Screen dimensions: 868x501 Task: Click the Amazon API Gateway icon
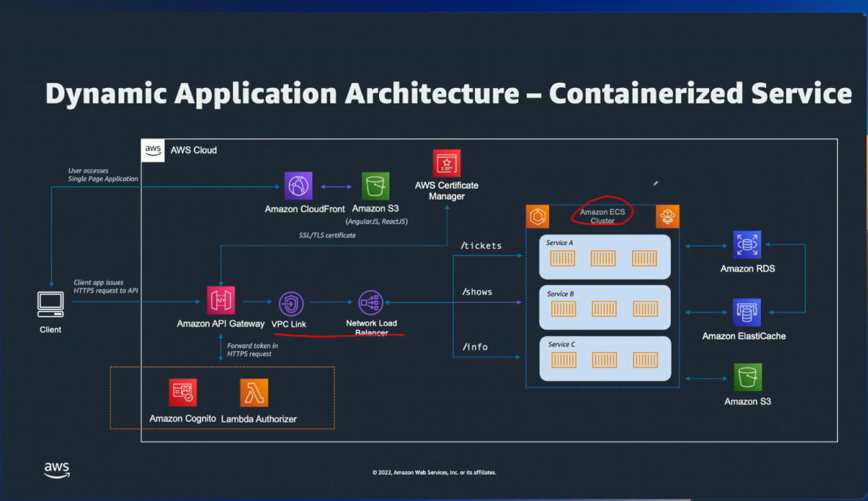tap(221, 301)
